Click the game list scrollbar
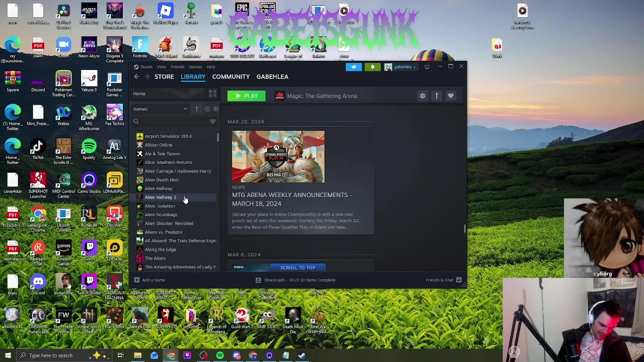This screenshot has width=644, height=362. tap(218, 138)
